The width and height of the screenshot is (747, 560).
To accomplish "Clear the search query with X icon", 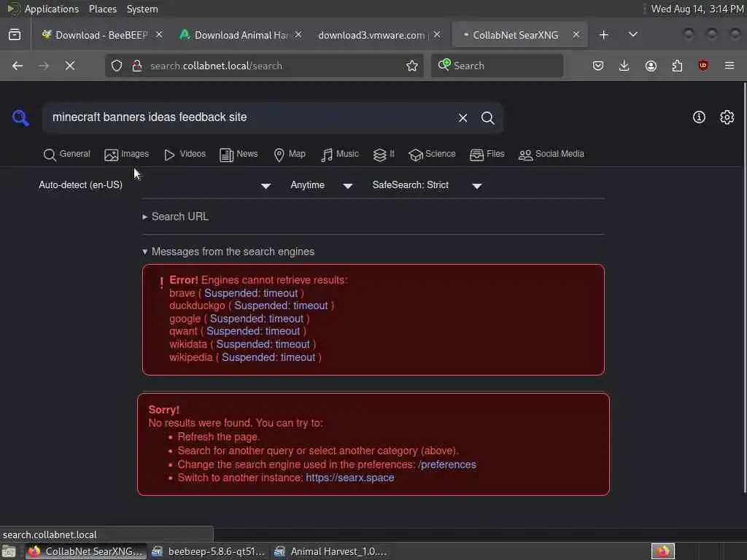I will (462, 117).
